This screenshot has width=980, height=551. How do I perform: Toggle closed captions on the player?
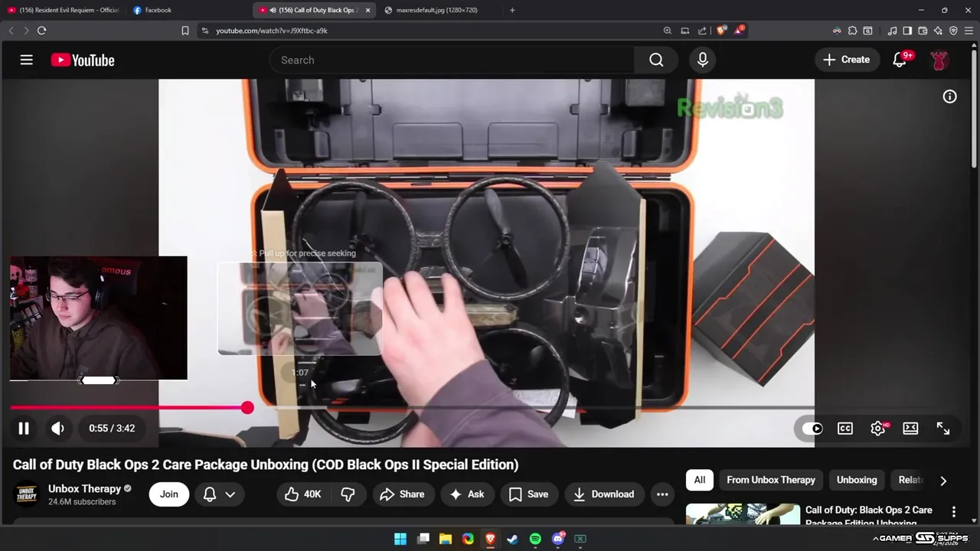tap(845, 429)
